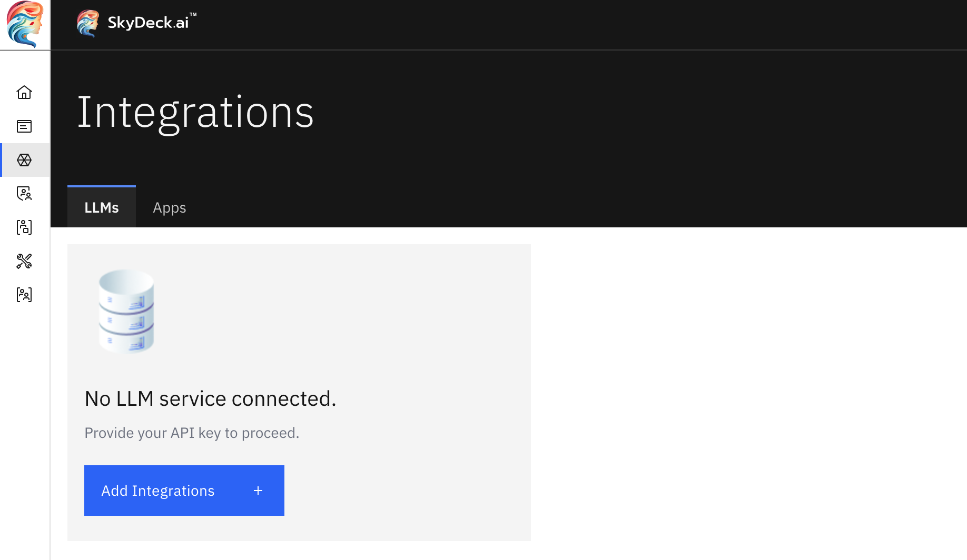This screenshot has width=967, height=560.
Task: Switch to the Apps tab
Action: [x=169, y=207]
